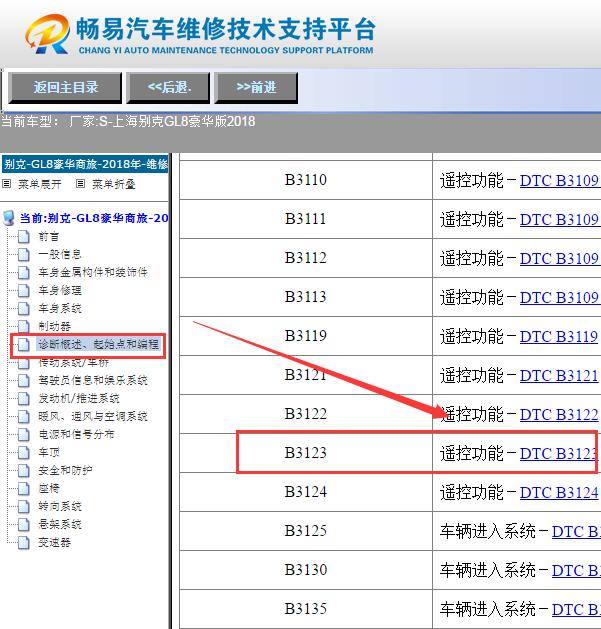Click the Chang Yi platform logo icon

tap(47, 34)
